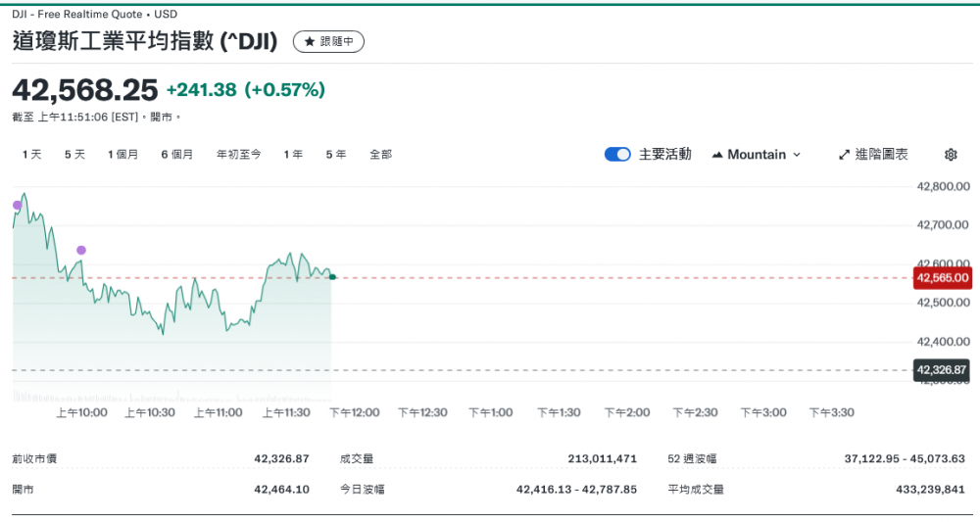This screenshot has width=980, height=522.
Task: Switch chart to 1年 range
Action: [x=293, y=155]
